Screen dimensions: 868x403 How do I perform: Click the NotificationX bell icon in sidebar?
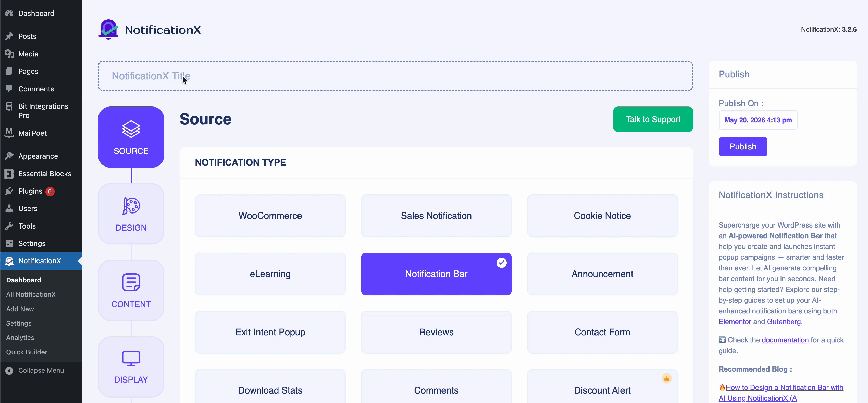(9, 261)
